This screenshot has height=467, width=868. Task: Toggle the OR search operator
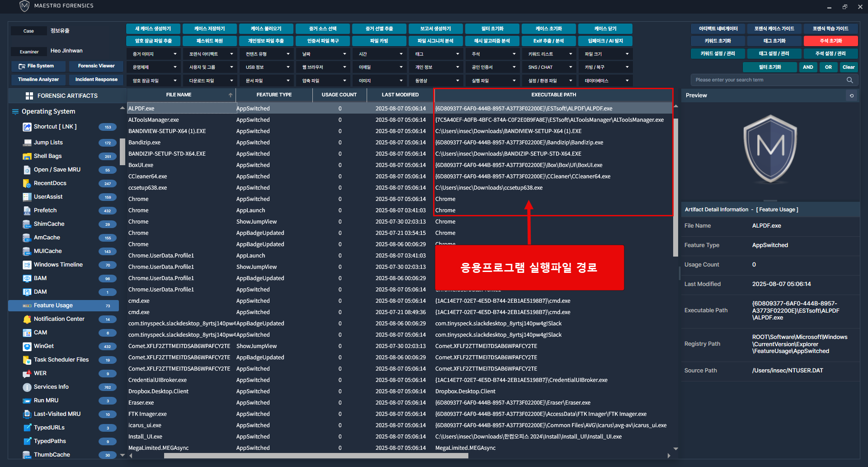point(828,67)
